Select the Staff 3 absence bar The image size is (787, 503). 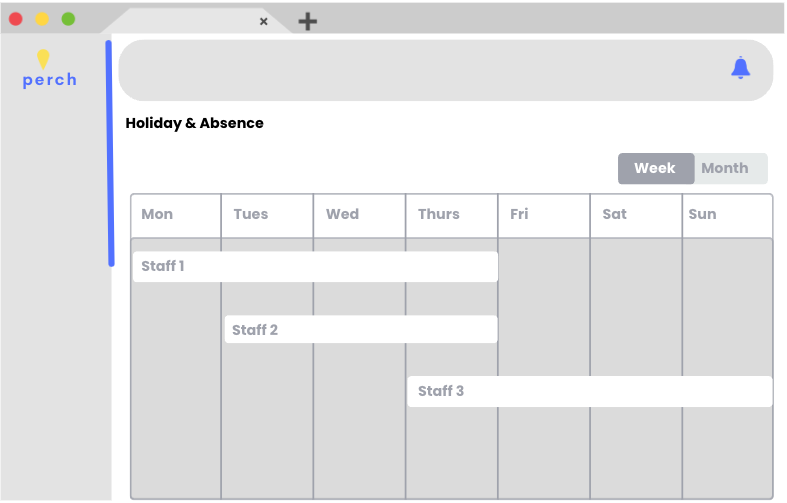click(x=590, y=391)
